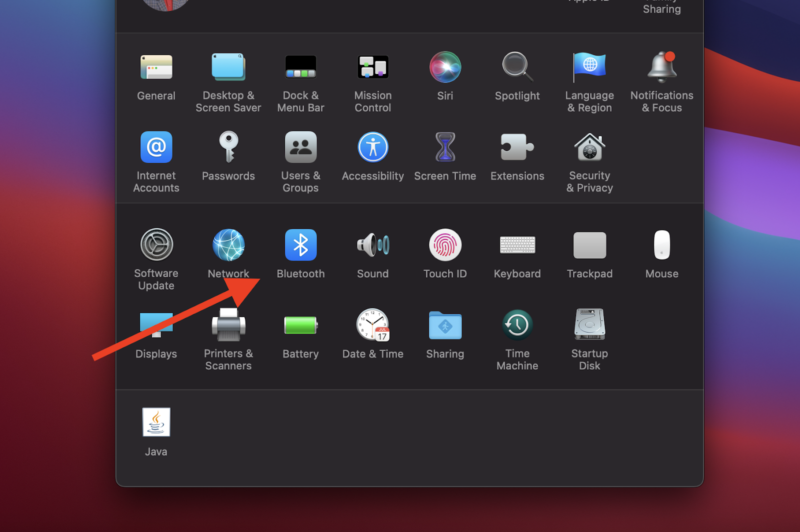Open the Sharing preferences pane
Screen dimensions: 800x532
click(445, 325)
